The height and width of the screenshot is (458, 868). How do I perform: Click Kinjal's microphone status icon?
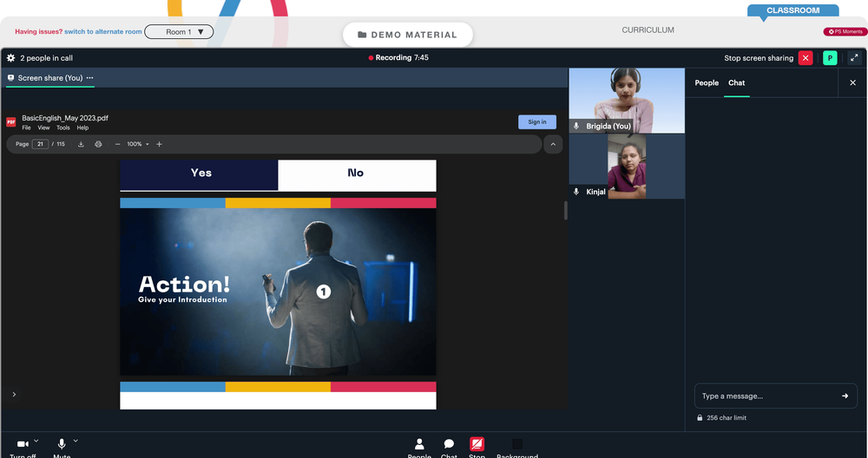576,192
